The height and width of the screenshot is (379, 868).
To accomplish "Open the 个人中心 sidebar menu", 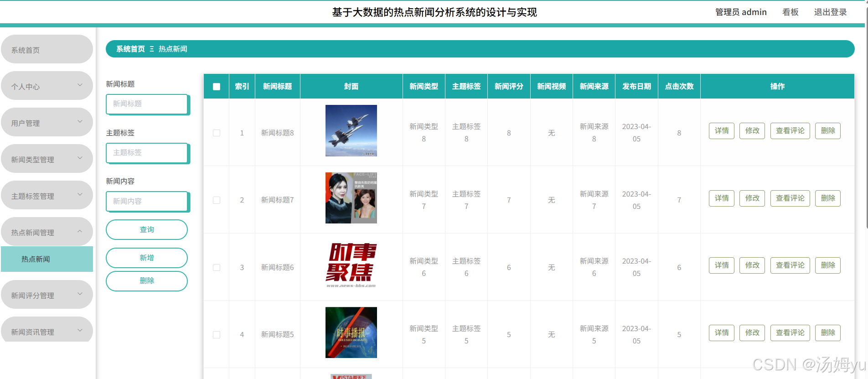I will [x=47, y=86].
